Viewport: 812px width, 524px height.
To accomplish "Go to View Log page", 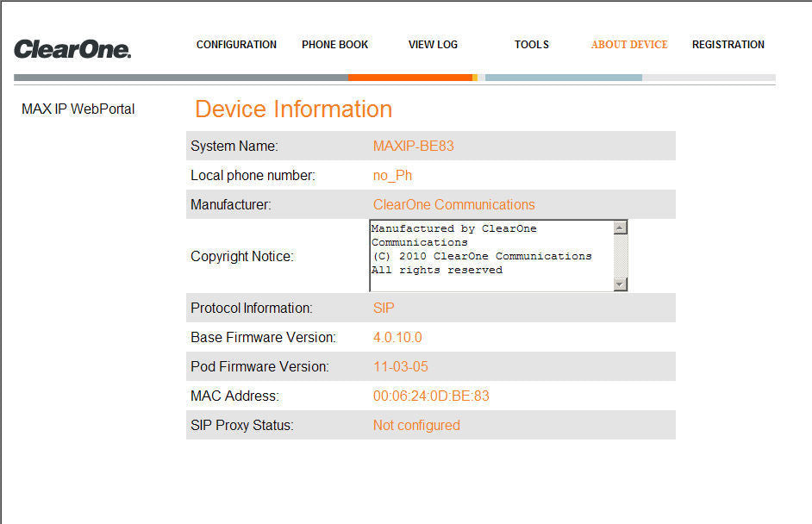I will click(433, 45).
